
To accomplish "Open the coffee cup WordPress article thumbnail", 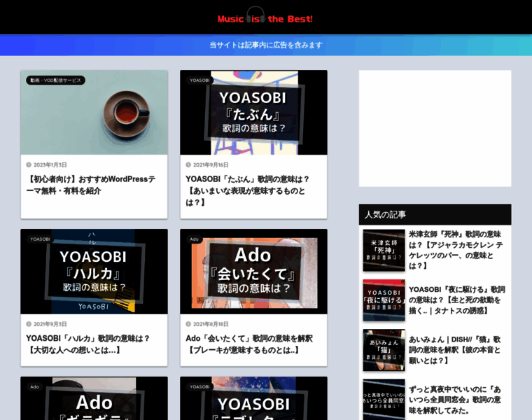I will click(x=94, y=113).
